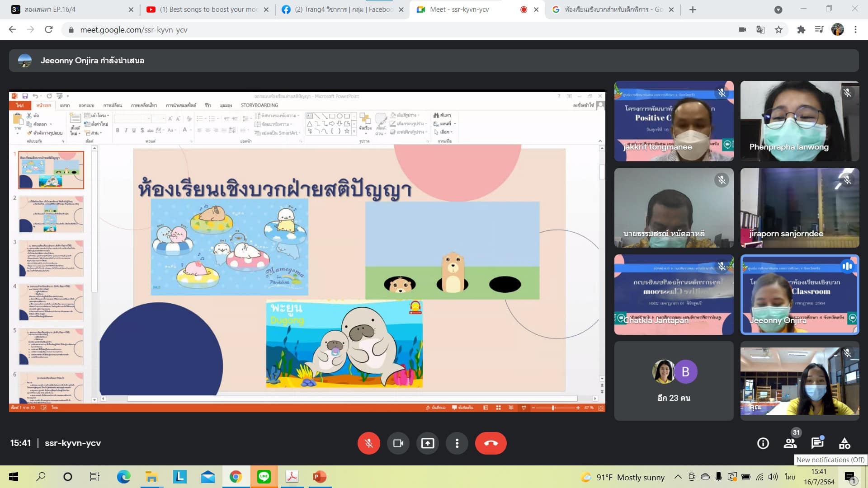
Task: Open STORYBOARDING tab in shared PowerPoint
Action: [x=259, y=105]
